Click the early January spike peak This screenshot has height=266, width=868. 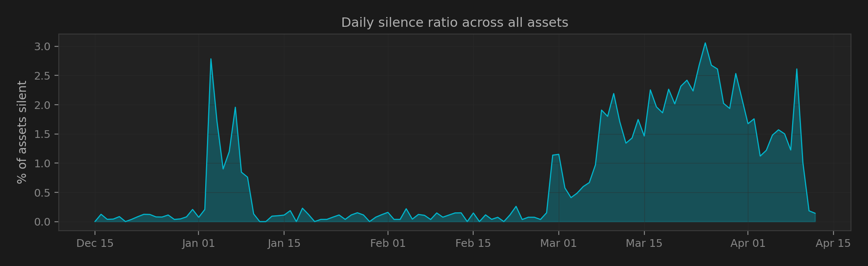pyautogui.click(x=211, y=59)
